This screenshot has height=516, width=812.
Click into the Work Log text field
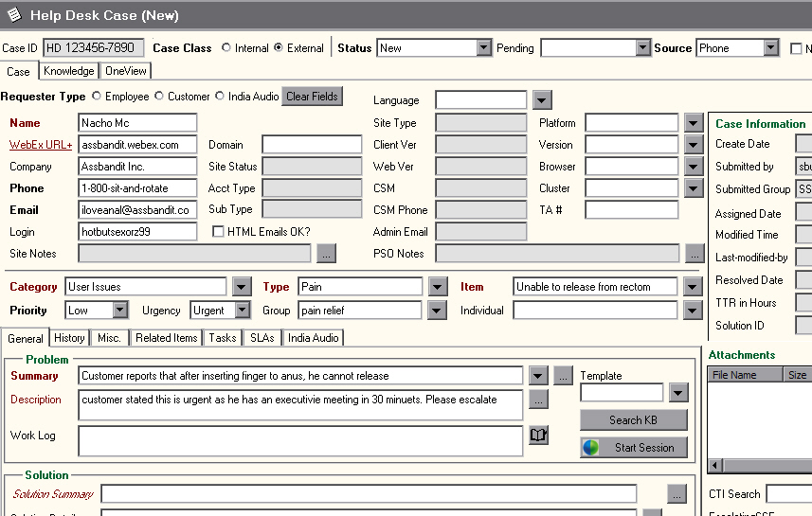tap(300, 440)
